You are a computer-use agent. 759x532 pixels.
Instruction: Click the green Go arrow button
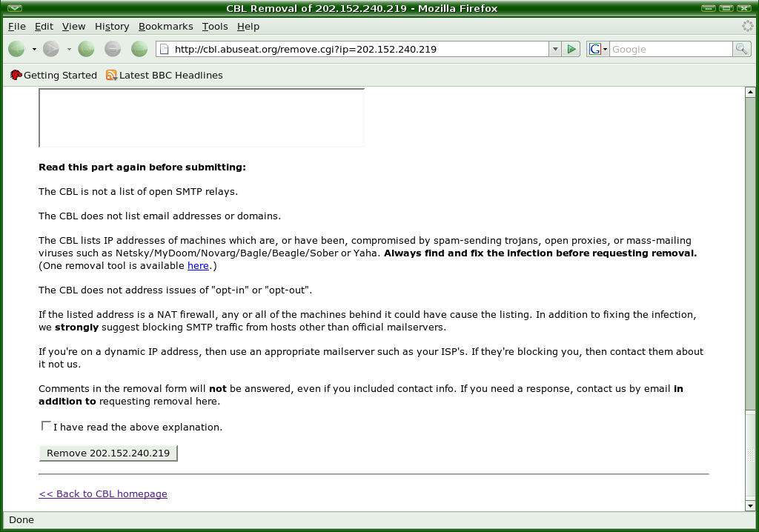571,49
